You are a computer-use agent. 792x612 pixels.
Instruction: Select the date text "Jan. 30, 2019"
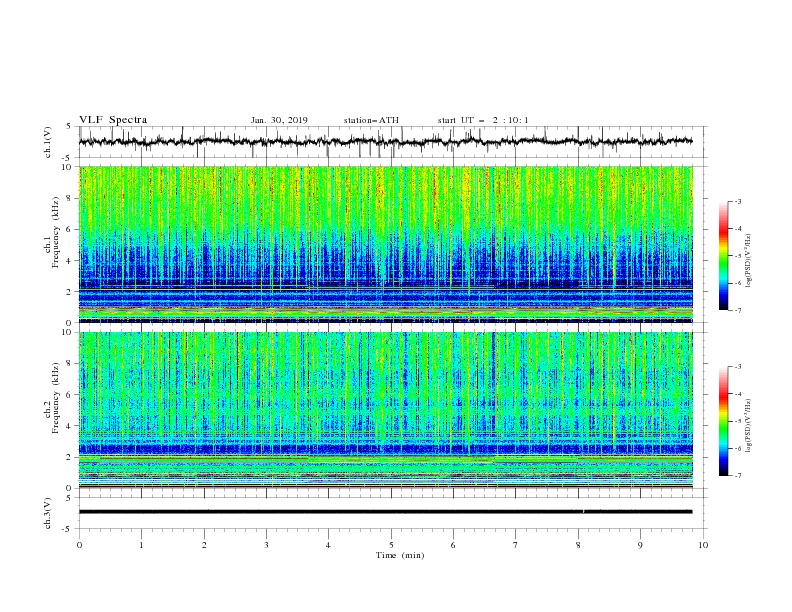pos(279,120)
